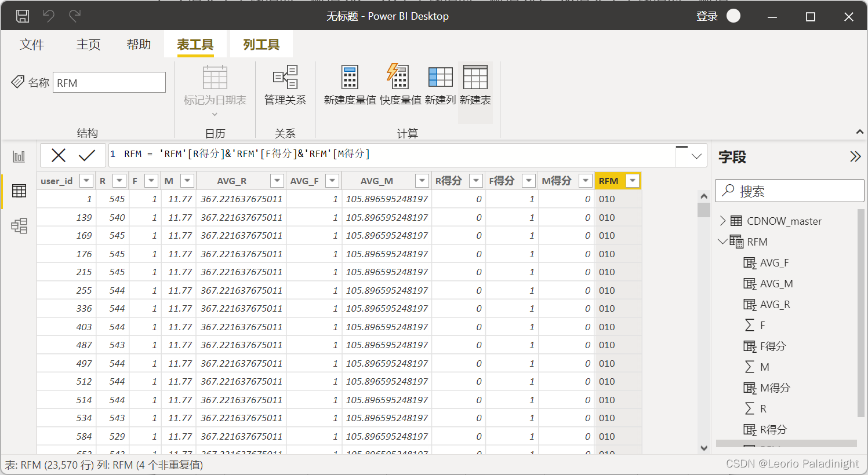
Task: Open R得分 column filter dropdown
Action: [x=476, y=181]
